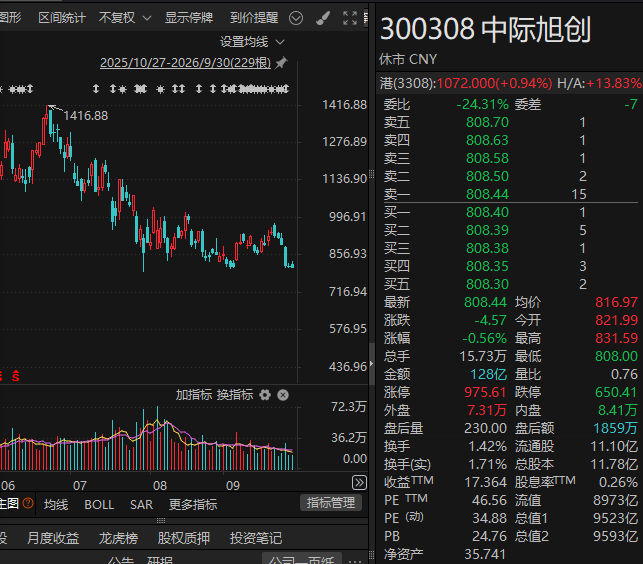Image resolution: width=643 pixels, height=564 pixels.
Task: Click the circled checkmark icon in toolbar
Action: (x=296, y=18)
